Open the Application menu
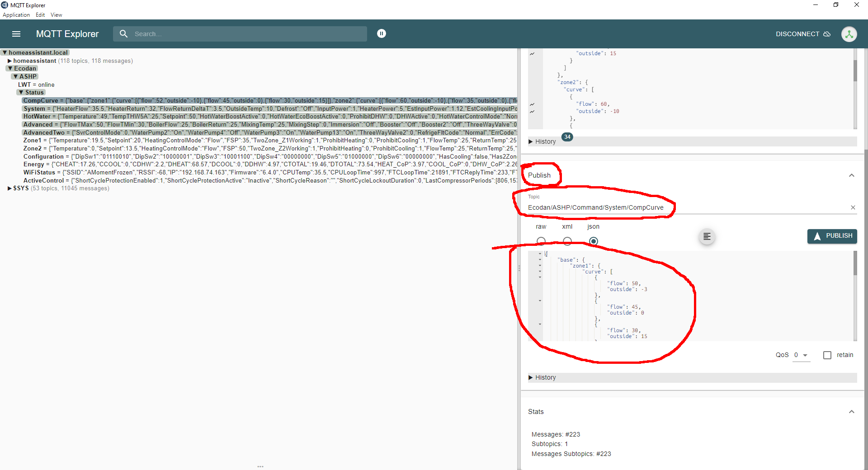 [16, 15]
